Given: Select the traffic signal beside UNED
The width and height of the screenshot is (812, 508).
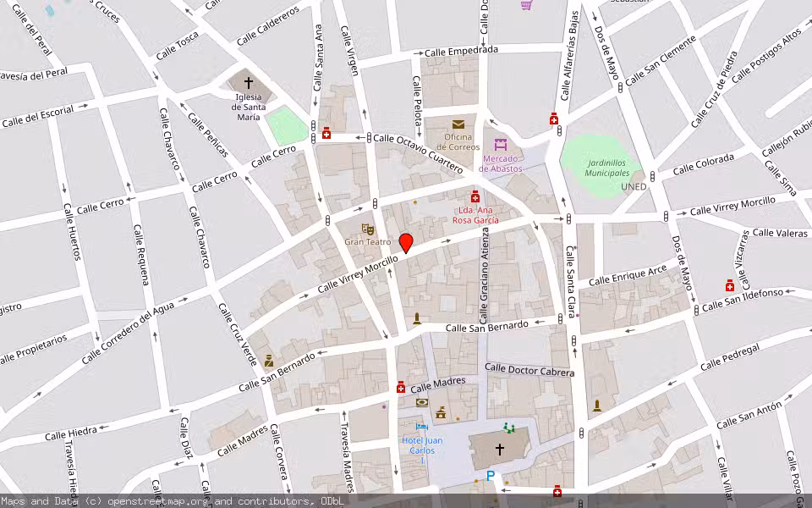Looking at the screenshot, I should (x=652, y=176).
